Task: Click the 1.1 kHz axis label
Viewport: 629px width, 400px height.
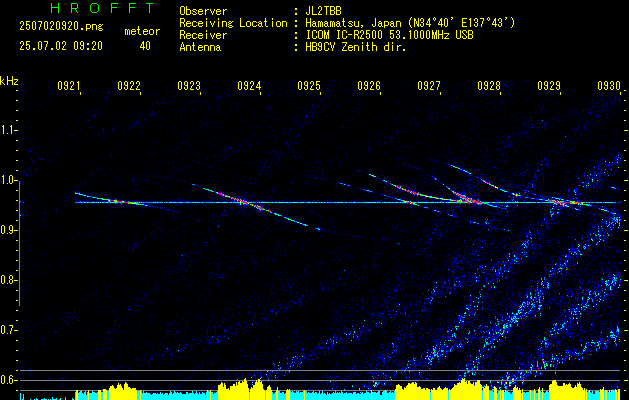Action: [x=8, y=130]
